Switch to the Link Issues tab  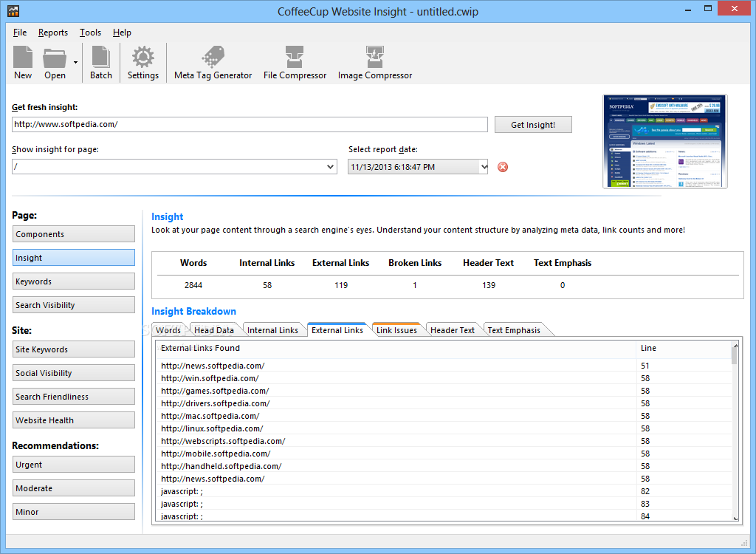point(396,330)
